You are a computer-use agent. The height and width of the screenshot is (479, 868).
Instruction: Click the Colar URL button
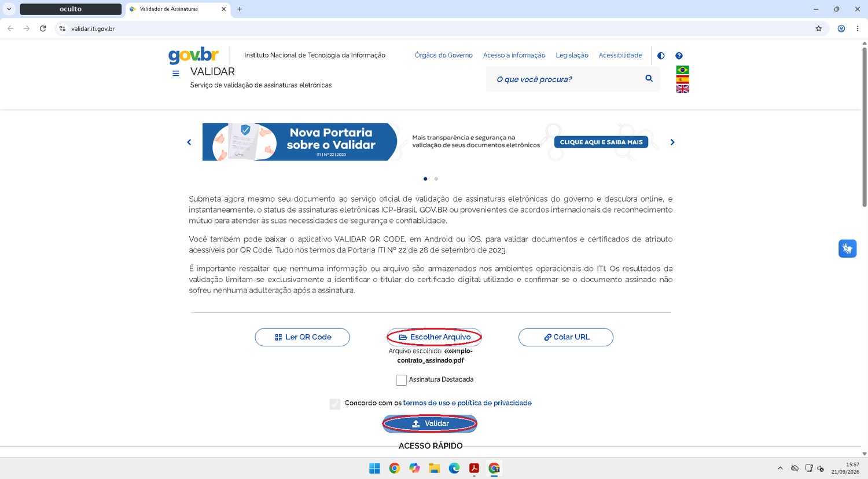tap(566, 337)
